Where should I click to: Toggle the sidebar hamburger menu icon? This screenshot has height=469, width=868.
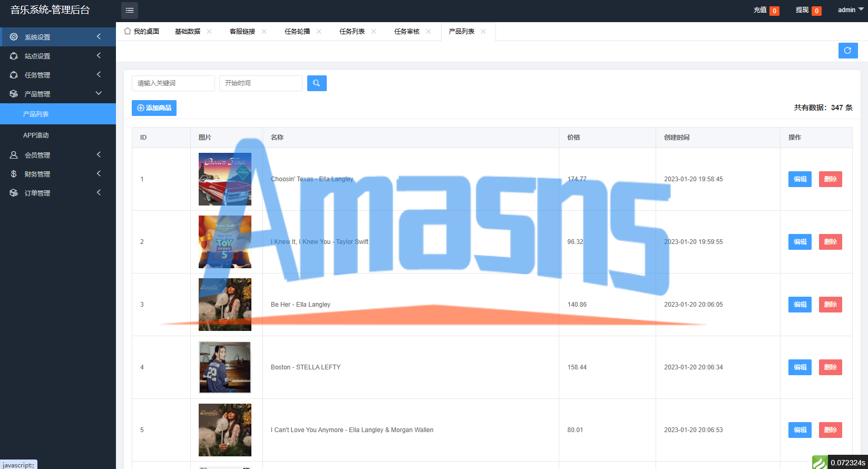point(130,11)
